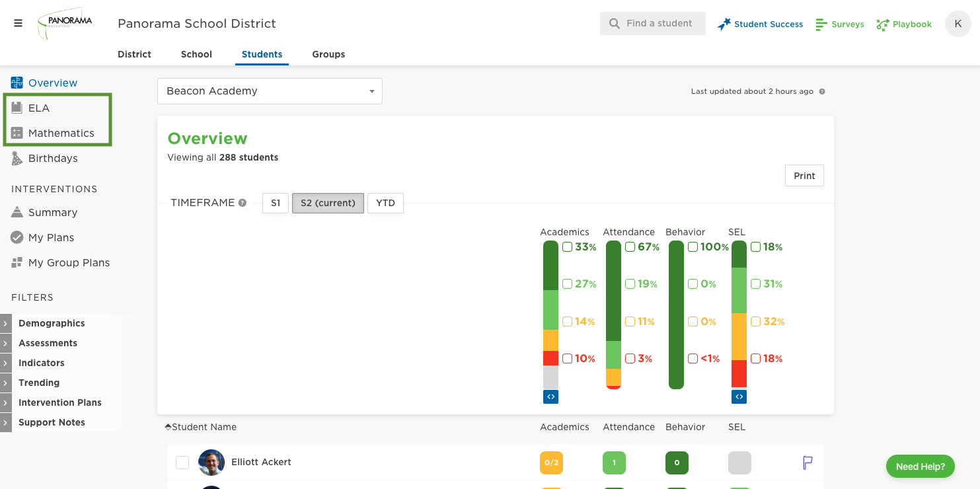Click the user avatar K
Viewport: 980px width, 489px height.
coord(958,24)
